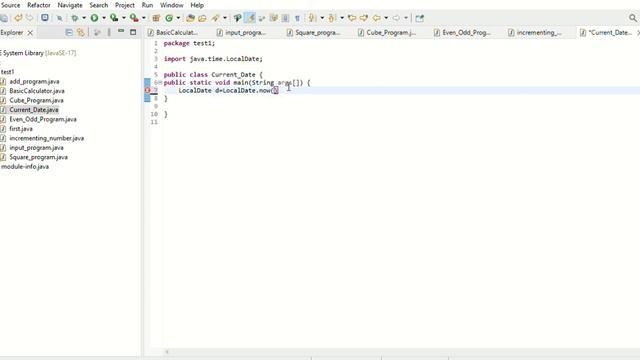Select add_program.java in Package Explorer

pyautogui.click(x=34, y=82)
